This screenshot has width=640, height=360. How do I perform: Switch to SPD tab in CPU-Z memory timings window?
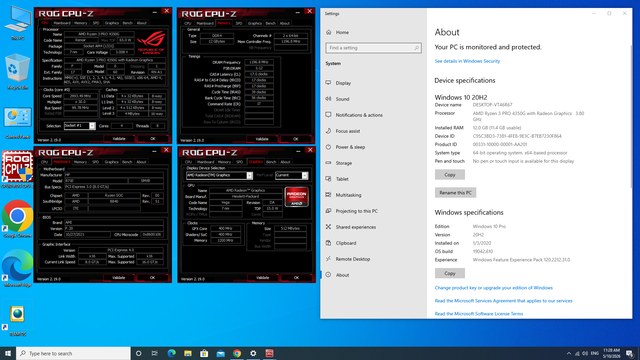239,23
